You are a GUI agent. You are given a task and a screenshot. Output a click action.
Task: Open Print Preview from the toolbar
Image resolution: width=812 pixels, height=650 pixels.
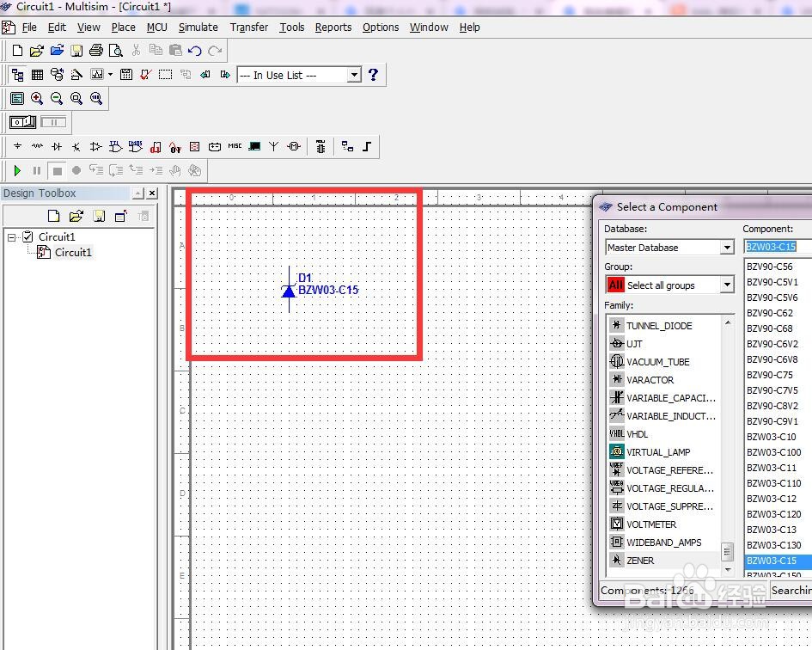(x=116, y=50)
